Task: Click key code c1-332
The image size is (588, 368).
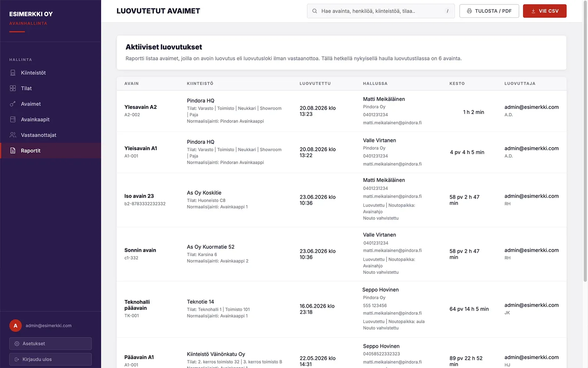Action: 131,258
